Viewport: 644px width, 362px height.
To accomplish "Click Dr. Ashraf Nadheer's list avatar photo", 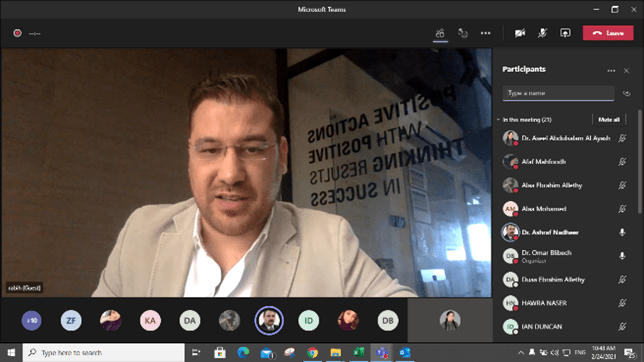I will [x=510, y=232].
